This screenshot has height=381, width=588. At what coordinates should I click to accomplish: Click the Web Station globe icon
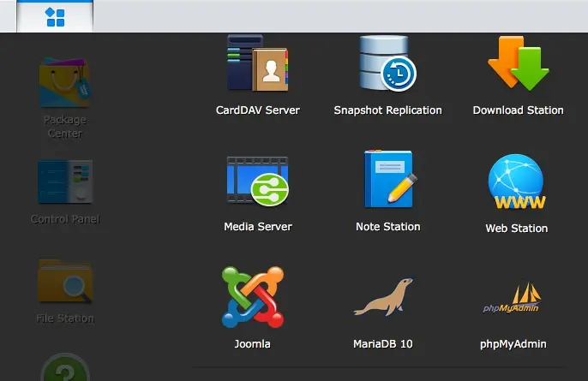pyautogui.click(x=516, y=182)
